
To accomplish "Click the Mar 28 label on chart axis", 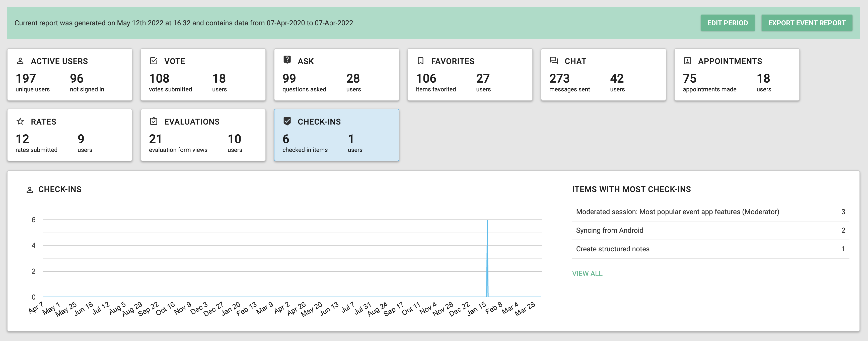I will 525,309.
